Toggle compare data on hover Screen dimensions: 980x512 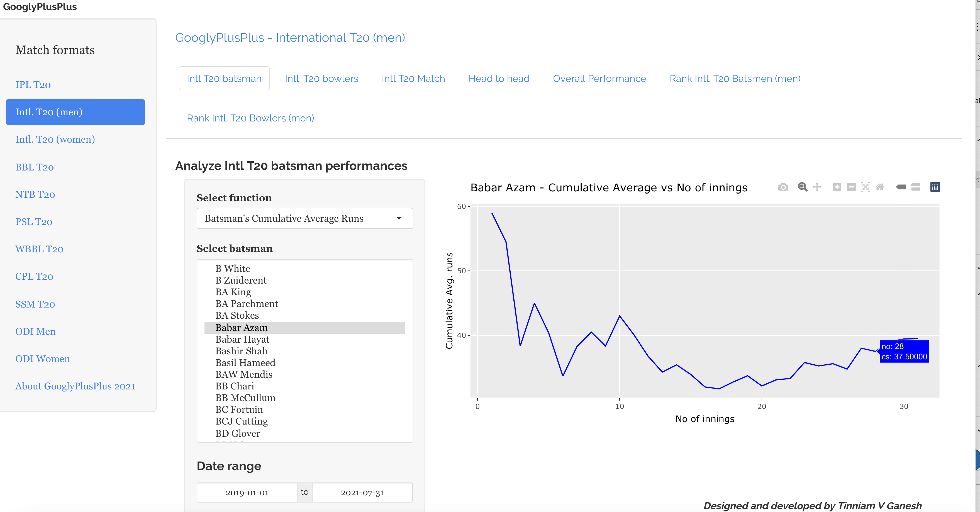(915, 187)
